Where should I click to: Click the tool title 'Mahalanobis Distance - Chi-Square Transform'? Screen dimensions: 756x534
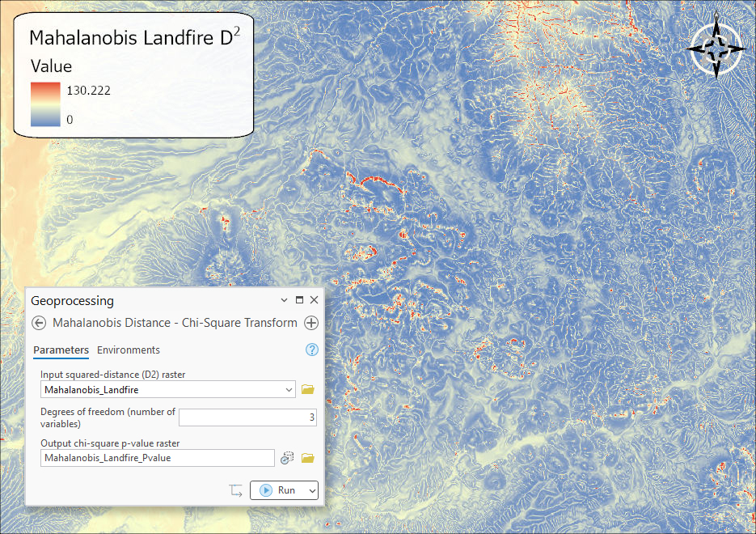[x=175, y=323]
